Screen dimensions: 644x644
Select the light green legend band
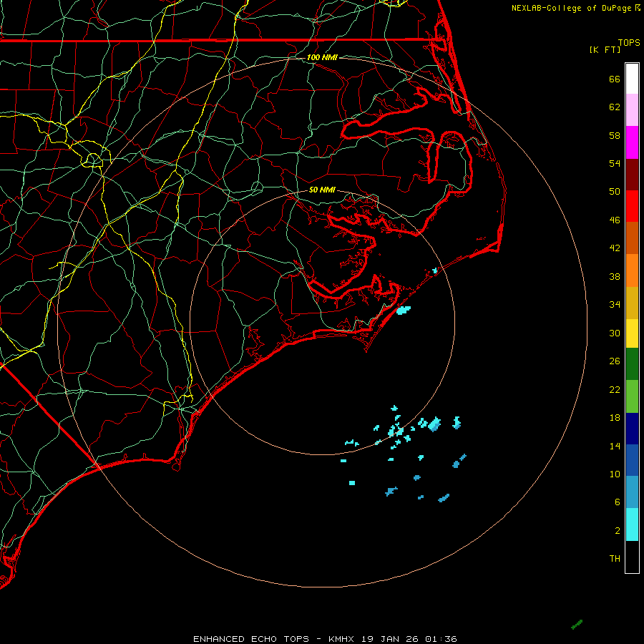pyautogui.click(x=632, y=396)
